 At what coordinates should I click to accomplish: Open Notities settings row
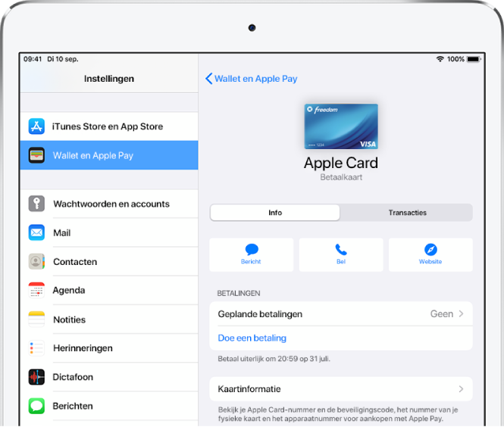[109, 319]
